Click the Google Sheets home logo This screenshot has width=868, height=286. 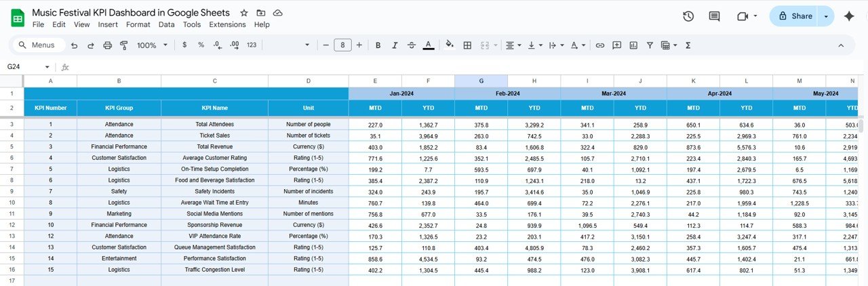click(x=18, y=18)
